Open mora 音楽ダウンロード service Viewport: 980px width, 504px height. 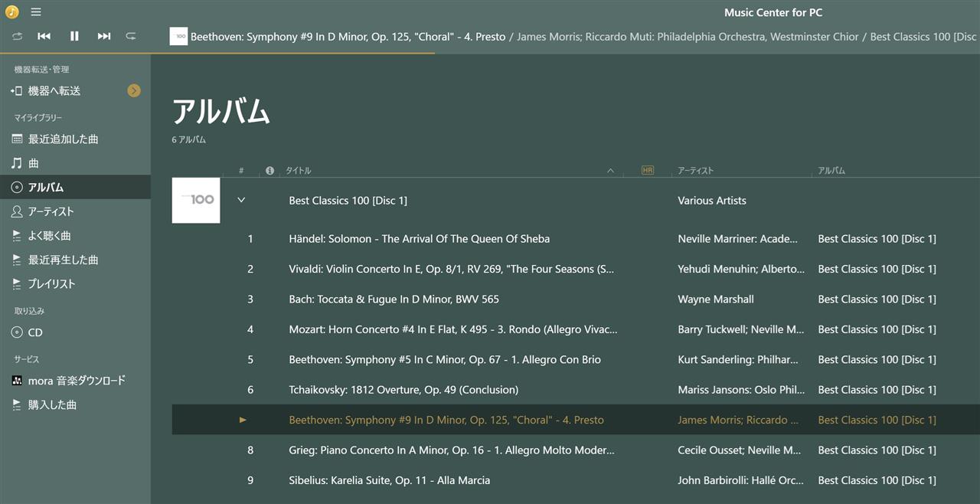[x=75, y=380]
